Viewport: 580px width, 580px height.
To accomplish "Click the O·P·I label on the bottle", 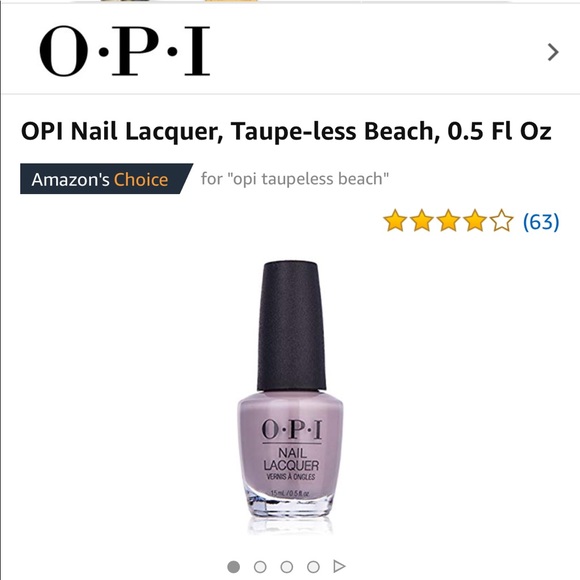I will 292,429.
